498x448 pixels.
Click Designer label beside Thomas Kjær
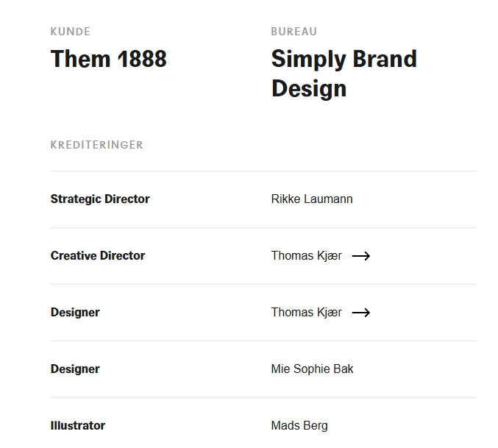[x=75, y=313]
